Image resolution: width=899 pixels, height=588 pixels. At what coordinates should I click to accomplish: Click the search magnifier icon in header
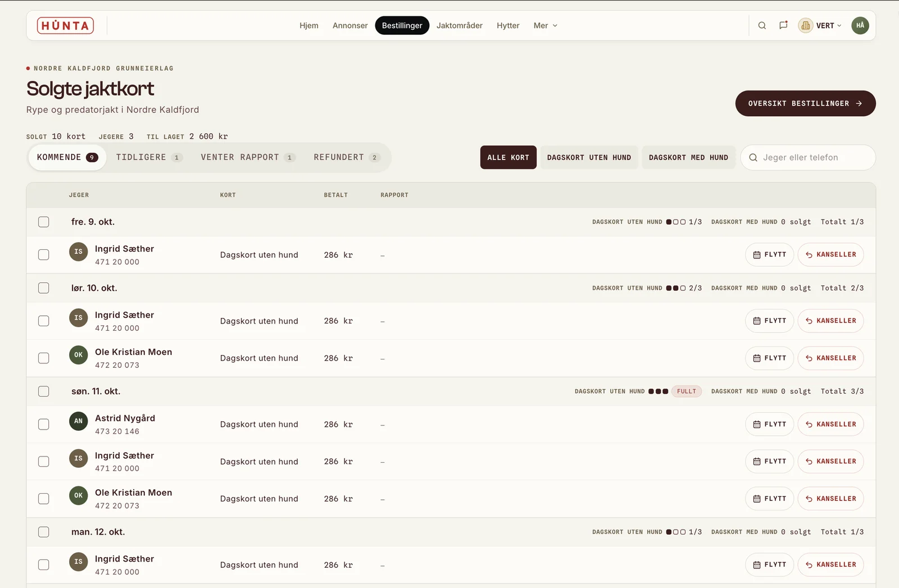tap(762, 25)
